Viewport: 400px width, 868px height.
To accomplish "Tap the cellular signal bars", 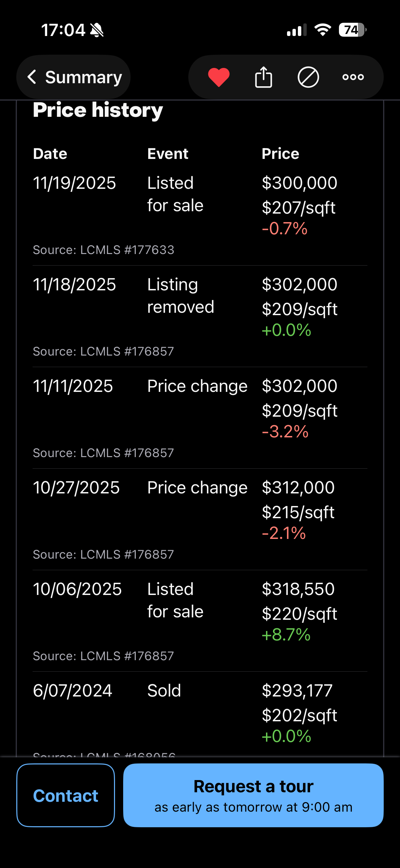I will click(x=297, y=30).
